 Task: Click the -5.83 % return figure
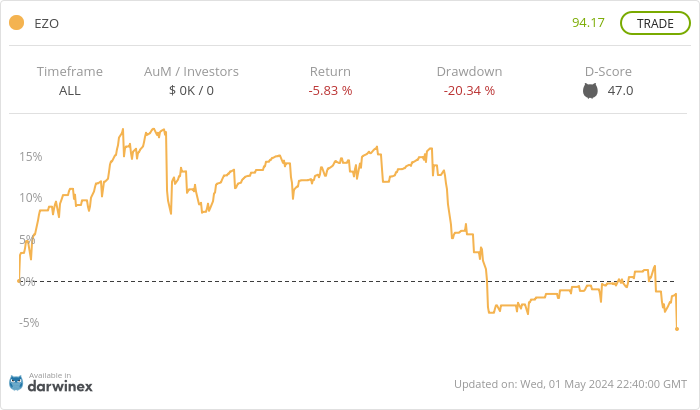click(x=330, y=91)
